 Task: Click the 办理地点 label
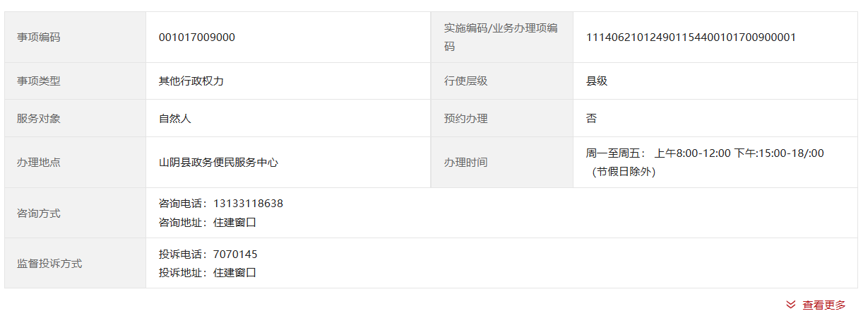pos(39,163)
